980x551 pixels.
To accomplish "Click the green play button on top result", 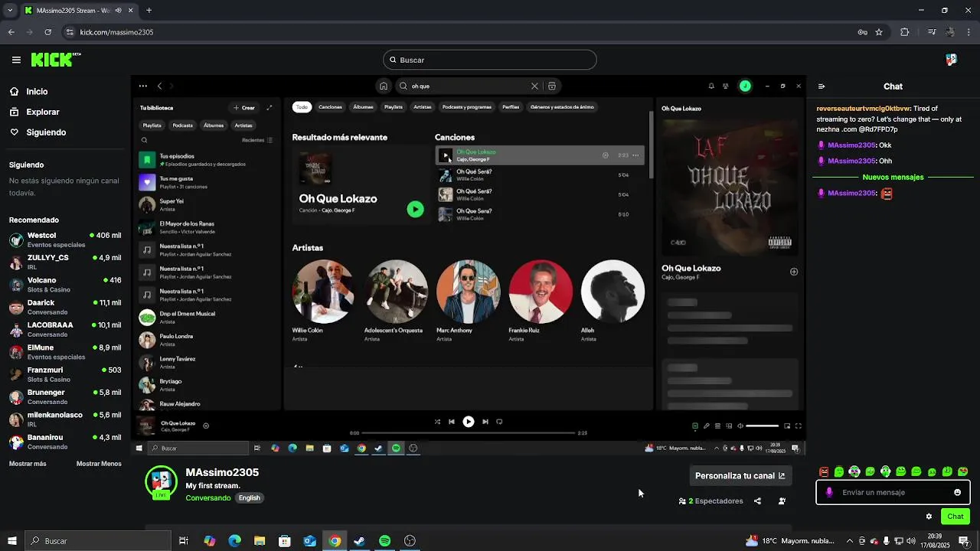I will [x=415, y=209].
